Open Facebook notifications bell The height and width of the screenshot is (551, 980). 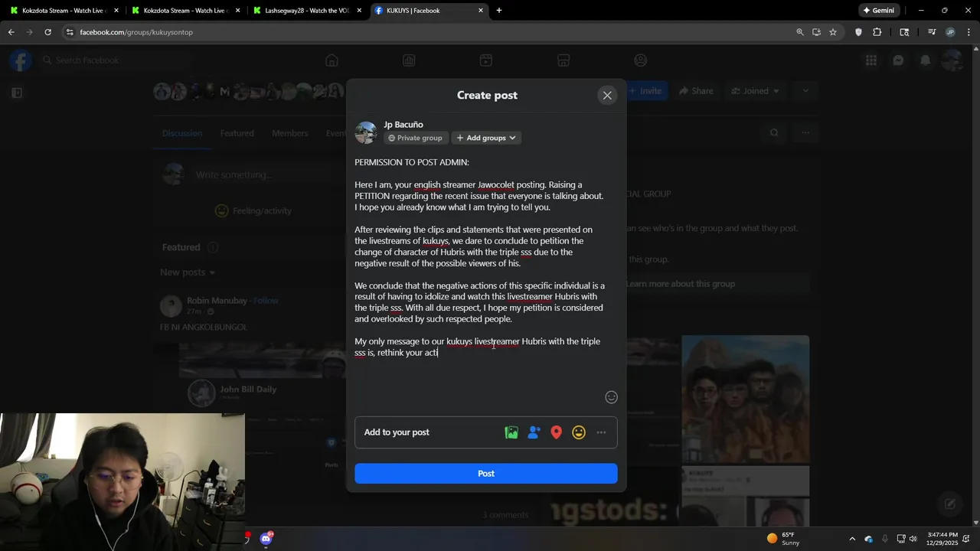click(925, 60)
